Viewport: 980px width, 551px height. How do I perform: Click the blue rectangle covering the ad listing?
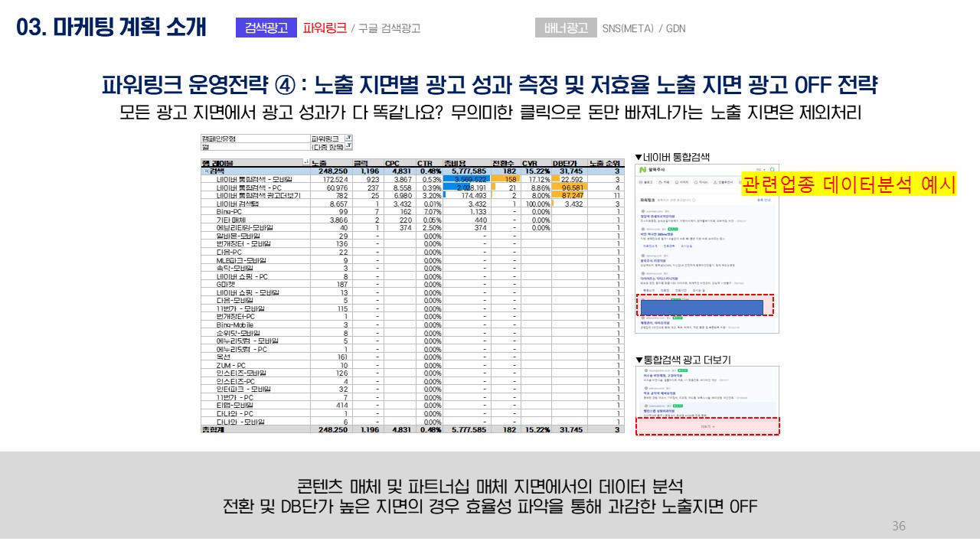pos(701,308)
